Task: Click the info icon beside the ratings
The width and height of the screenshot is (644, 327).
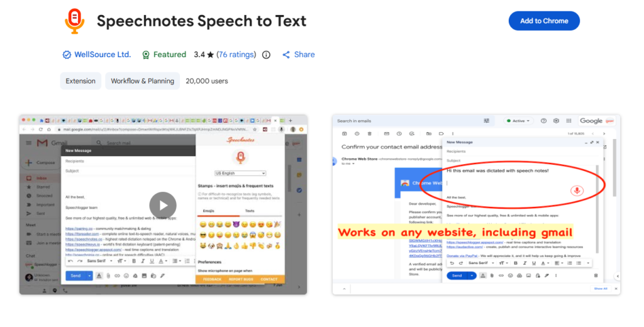Action: tap(266, 55)
